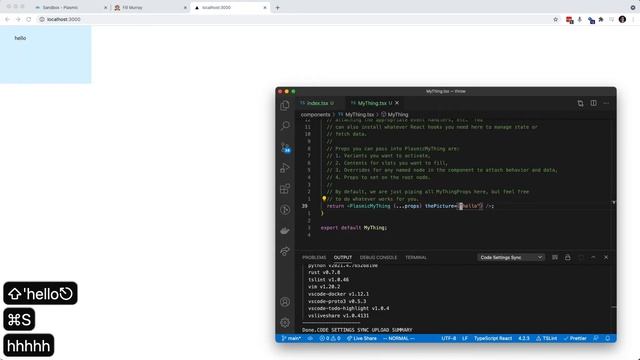This screenshot has width=640, height=360.
Task: Switch to the second Chrome tab
Action: [150, 8]
